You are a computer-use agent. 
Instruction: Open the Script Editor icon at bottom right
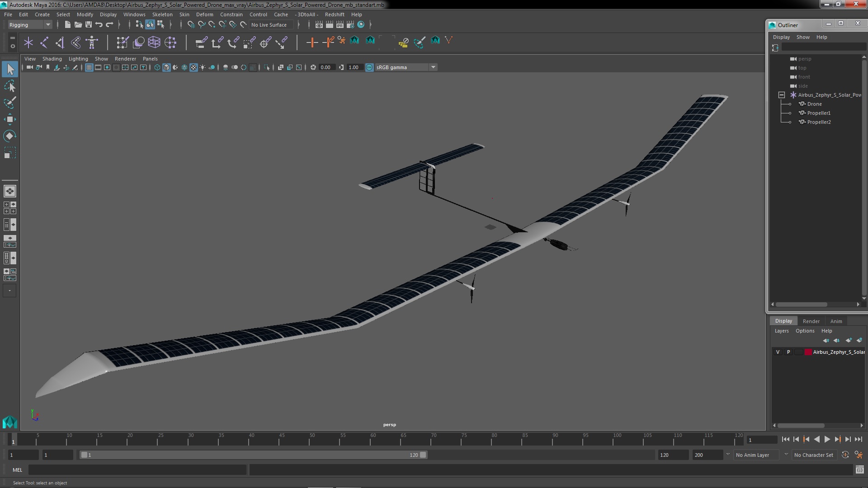click(x=859, y=470)
